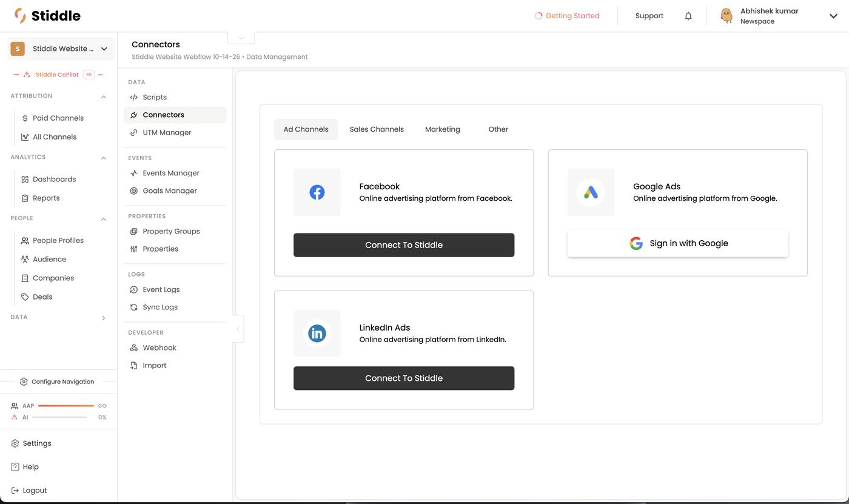
Task: Click the Paid Channels dollar icon
Action: [x=25, y=118]
